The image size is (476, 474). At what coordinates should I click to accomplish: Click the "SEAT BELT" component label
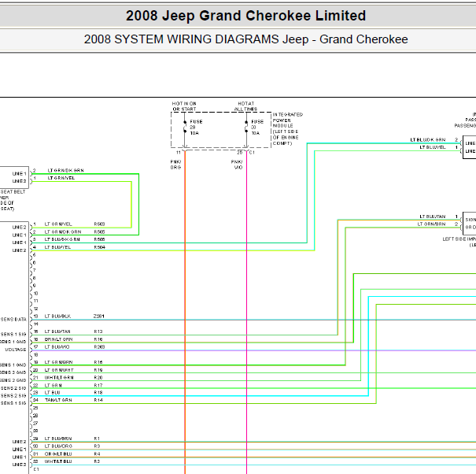(13, 192)
